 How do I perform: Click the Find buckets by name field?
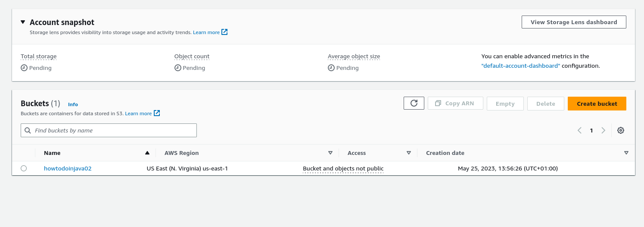tap(109, 130)
